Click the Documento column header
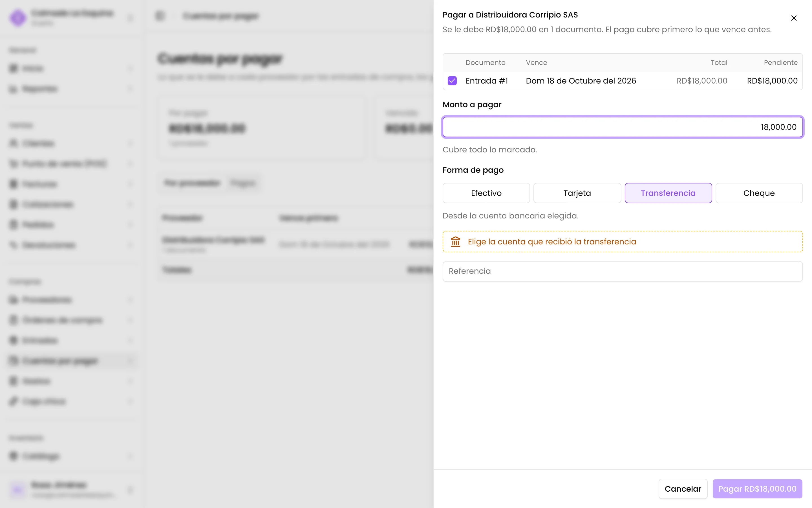Image resolution: width=812 pixels, height=508 pixels. (485, 62)
